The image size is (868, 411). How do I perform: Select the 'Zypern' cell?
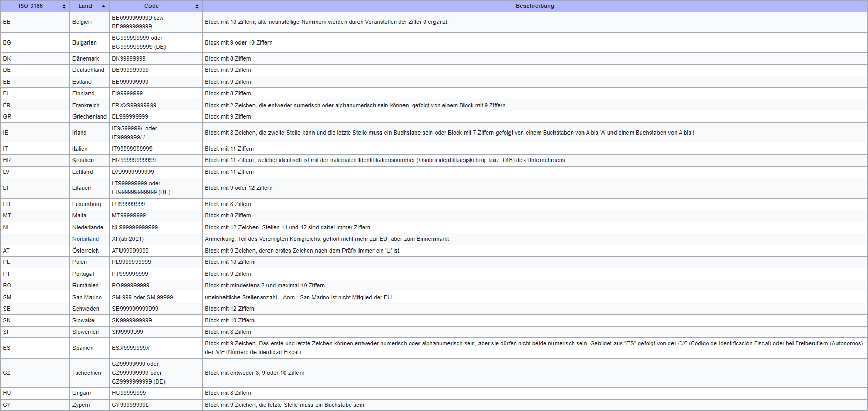click(89, 405)
